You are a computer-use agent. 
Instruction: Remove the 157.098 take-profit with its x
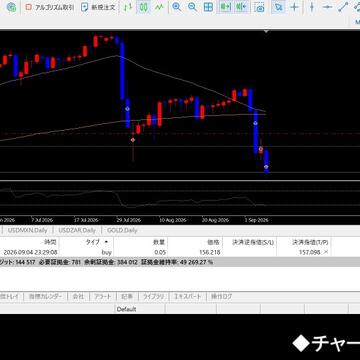(326, 252)
